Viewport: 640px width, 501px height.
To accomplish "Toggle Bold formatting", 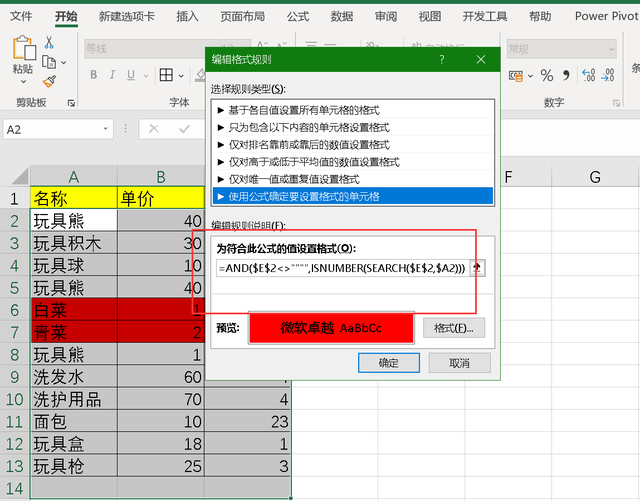I will click(x=93, y=75).
